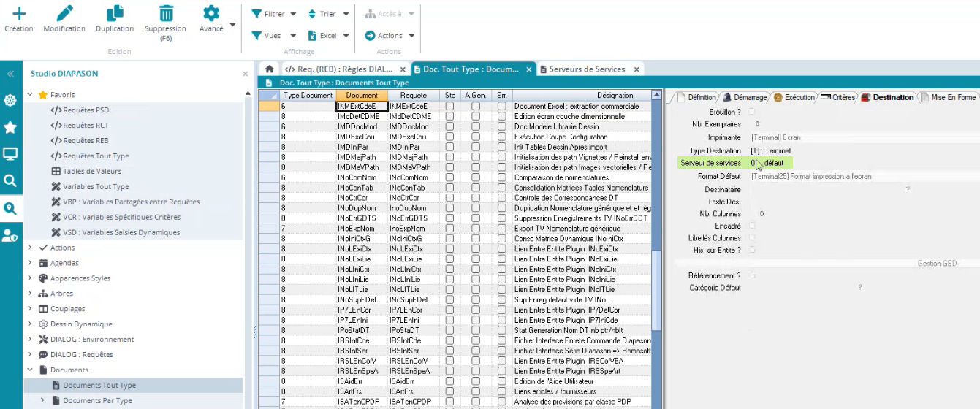Open Requêtes PSD in Favoris
Screen dimensions: 980x409
pos(85,110)
